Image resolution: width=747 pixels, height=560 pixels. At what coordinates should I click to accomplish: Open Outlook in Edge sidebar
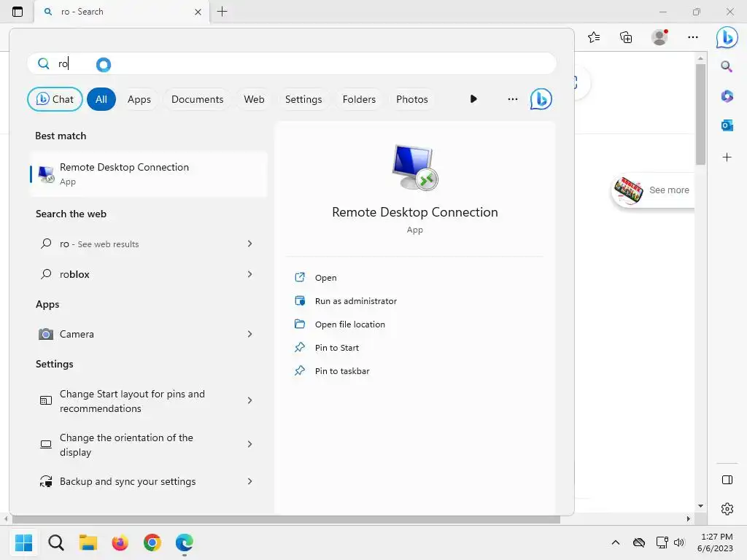[727, 125]
